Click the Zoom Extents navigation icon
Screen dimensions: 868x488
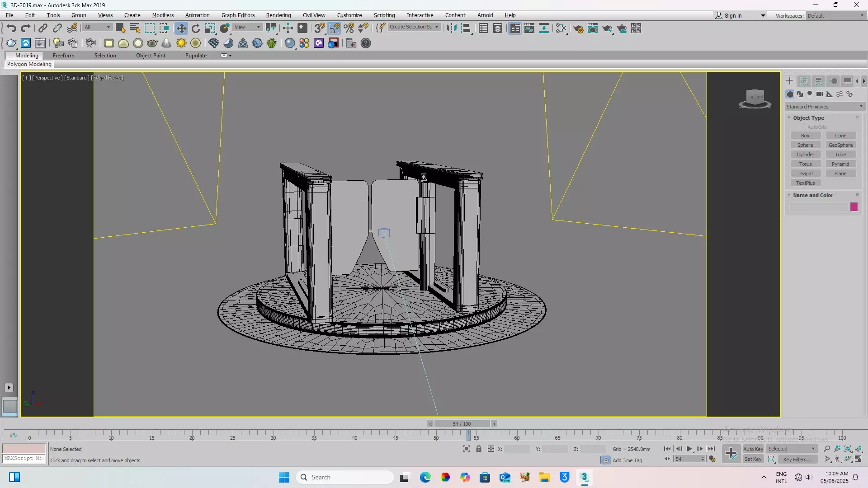(848, 449)
